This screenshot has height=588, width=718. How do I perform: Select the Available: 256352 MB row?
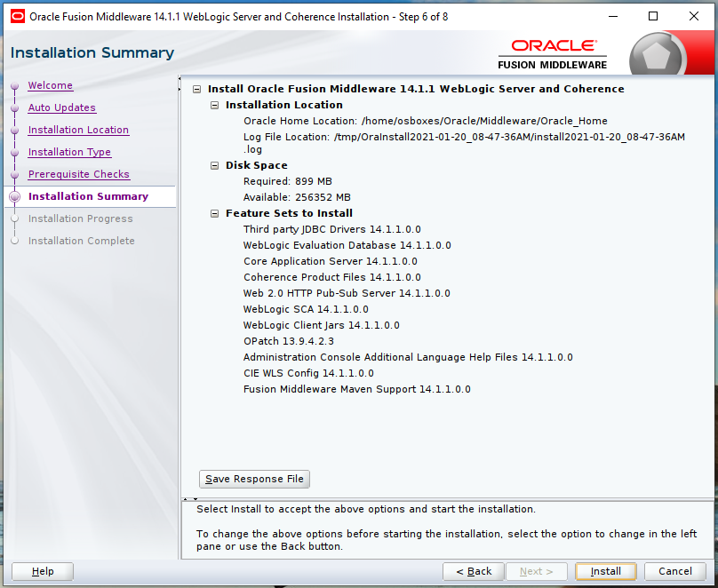(x=297, y=198)
